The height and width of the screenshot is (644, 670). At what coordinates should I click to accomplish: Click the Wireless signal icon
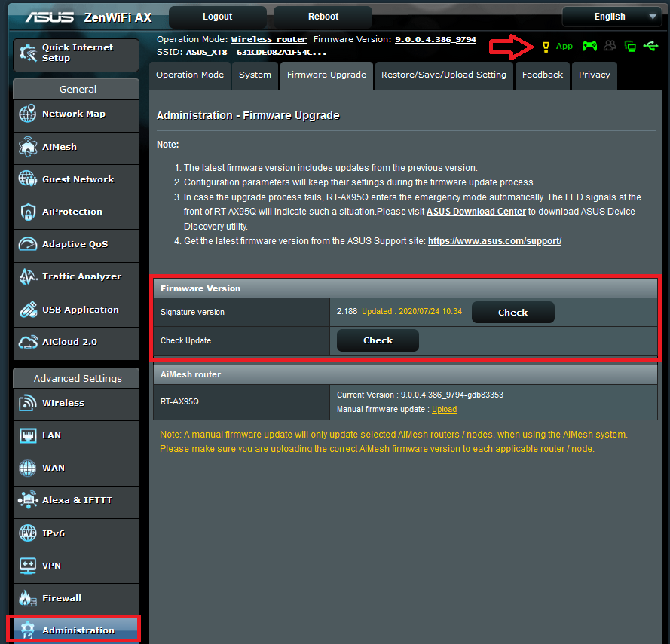point(28,403)
